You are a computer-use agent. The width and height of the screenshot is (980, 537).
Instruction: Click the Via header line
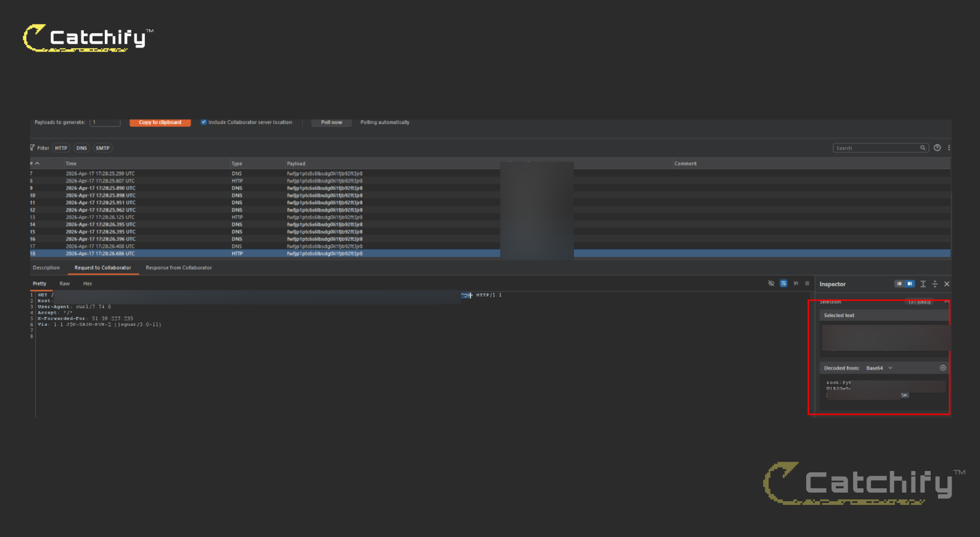(x=99, y=324)
